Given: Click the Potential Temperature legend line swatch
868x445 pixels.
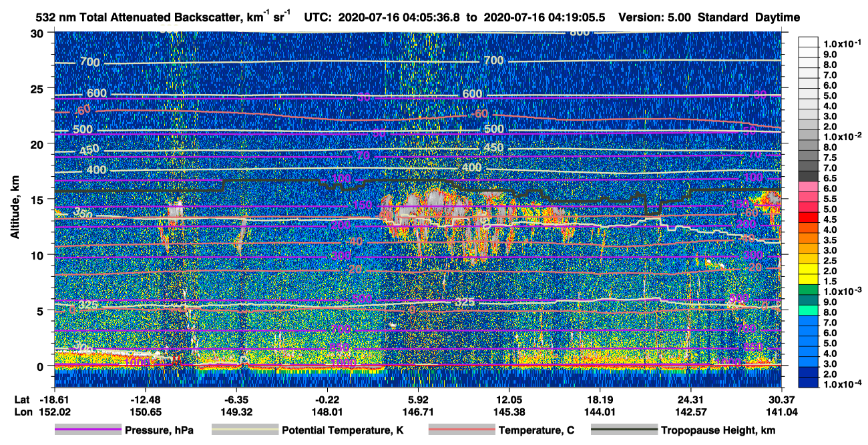Looking at the screenshot, I should [244, 430].
